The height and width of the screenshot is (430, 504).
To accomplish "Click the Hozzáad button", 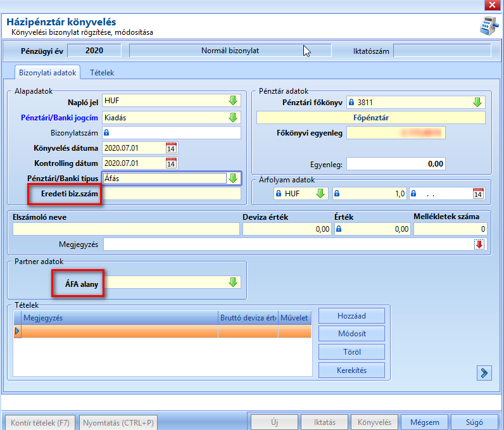I will (x=351, y=316).
